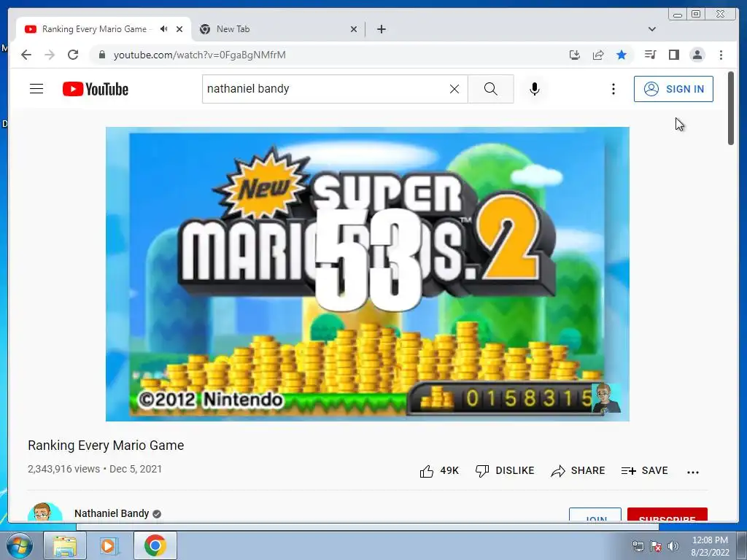
Task: Open the Windows Start menu
Action: click(x=20, y=545)
